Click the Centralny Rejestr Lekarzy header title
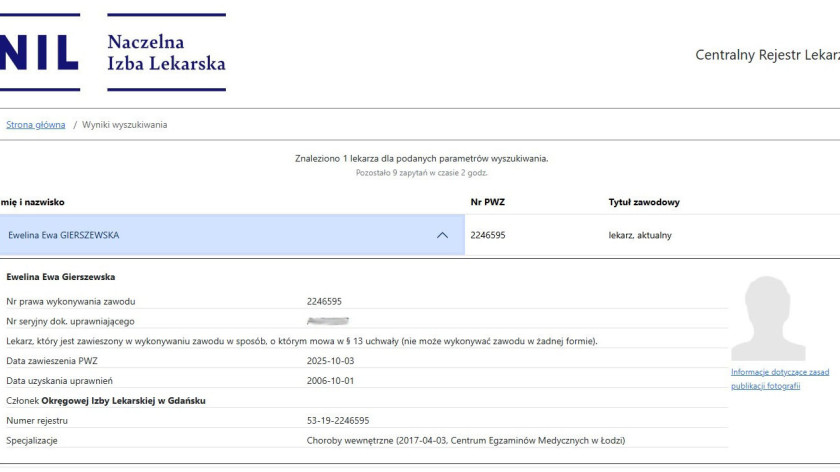This screenshot has height=472, width=840. pyautogui.click(x=766, y=55)
